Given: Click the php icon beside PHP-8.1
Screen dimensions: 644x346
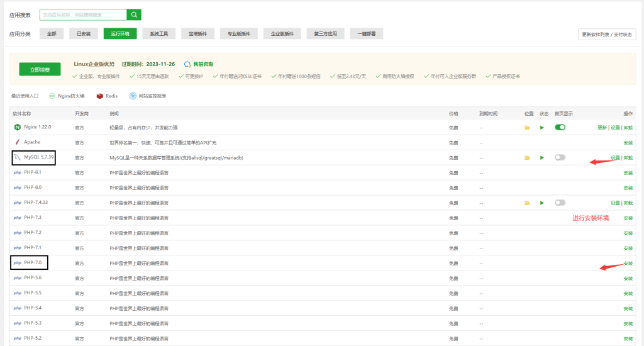Looking at the screenshot, I should (17, 172).
